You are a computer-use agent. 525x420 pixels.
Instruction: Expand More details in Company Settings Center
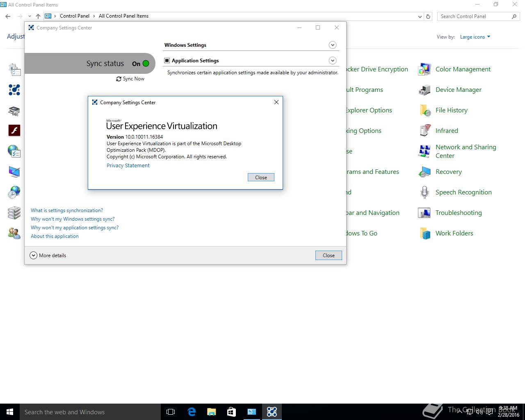(48, 255)
